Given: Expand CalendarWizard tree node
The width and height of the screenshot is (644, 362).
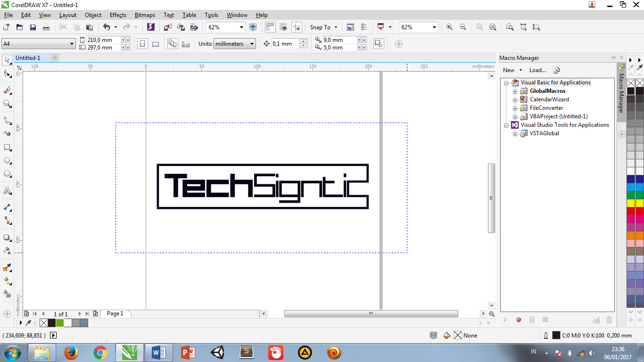Looking at the screenshot, I should [x=515, y=99].
